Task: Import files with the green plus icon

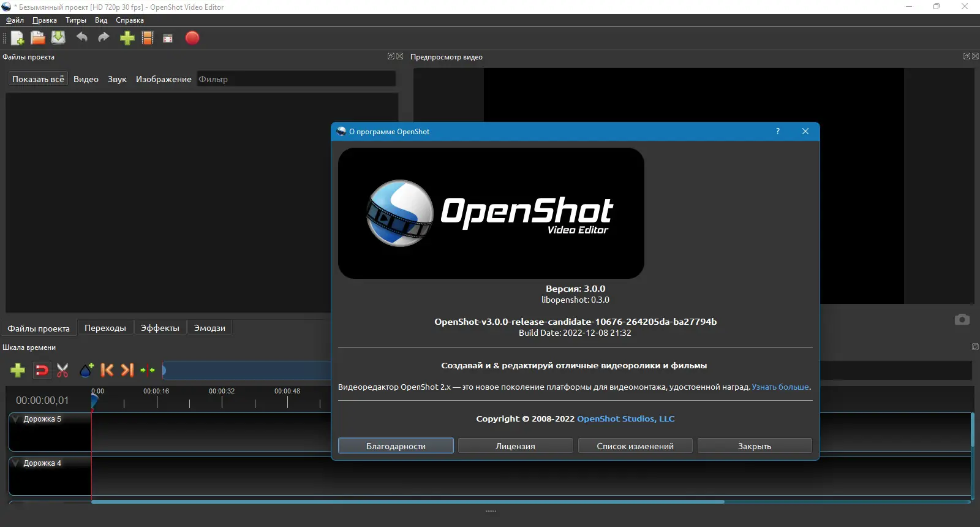Action: (x=127, y=38)
